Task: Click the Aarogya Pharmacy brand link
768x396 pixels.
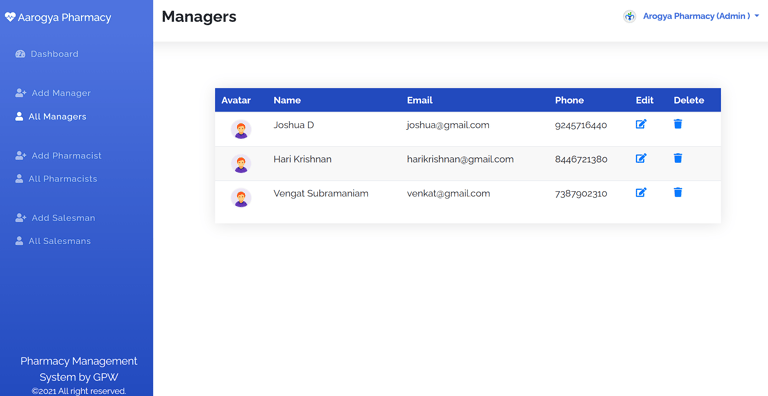Action: (x=58, y=18)
